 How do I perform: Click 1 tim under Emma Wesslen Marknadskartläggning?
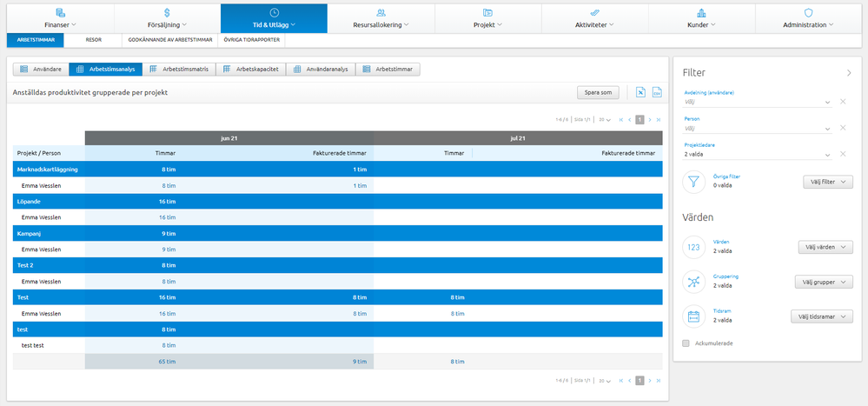[x=360, y=185]
